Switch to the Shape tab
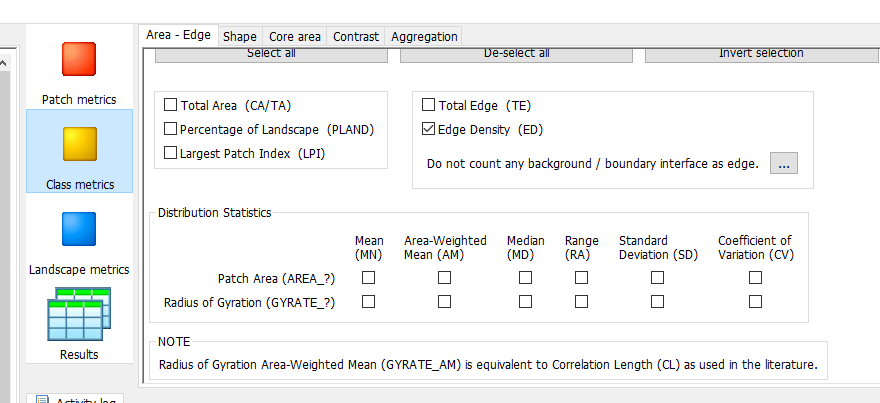Image resolution: width=880 pixels, height=403 pixels. click(240, 36)
